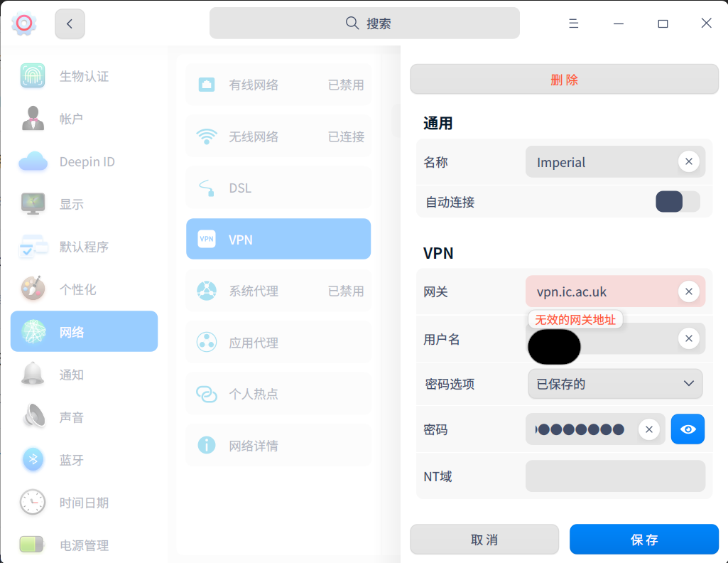This screenshot has width=728, height=563.
Task: Open the Date and Time (时间日期) clock icon
Action: pos(33,502)
